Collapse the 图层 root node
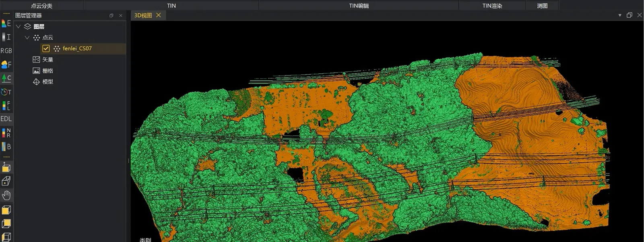The width and height of the screenshot is (644, 242). tap(18, 27)
